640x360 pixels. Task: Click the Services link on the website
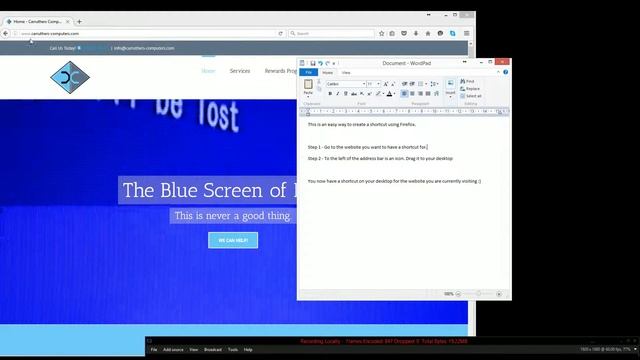click(240, 71)
